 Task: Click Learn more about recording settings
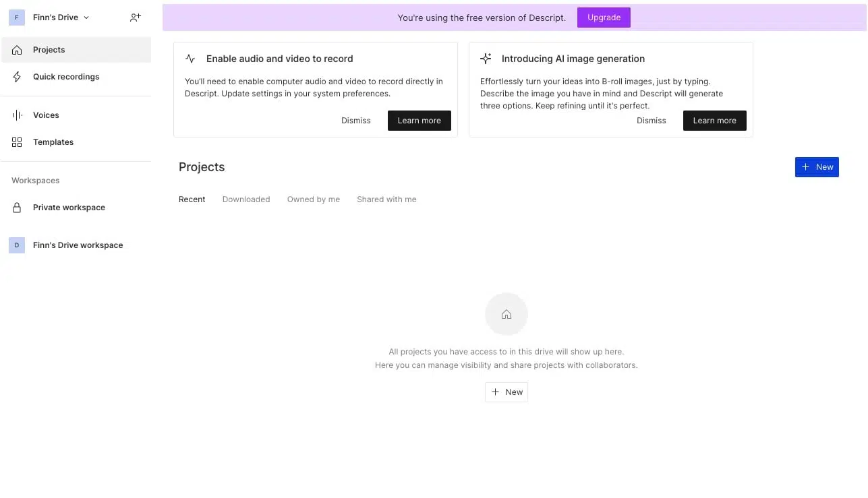coord(419,120)
